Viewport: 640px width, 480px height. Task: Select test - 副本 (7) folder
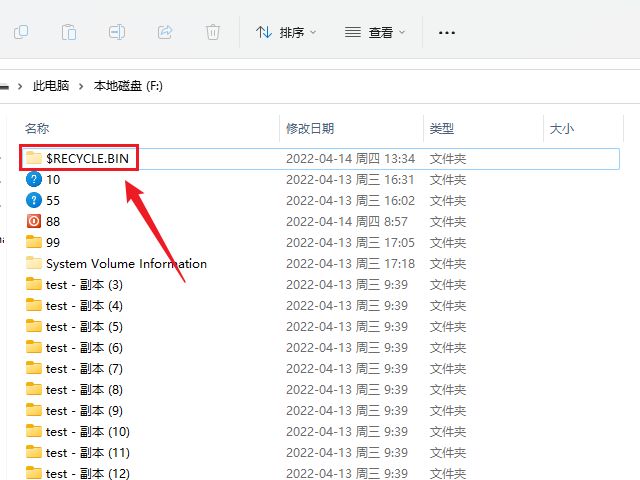point(84,369)
